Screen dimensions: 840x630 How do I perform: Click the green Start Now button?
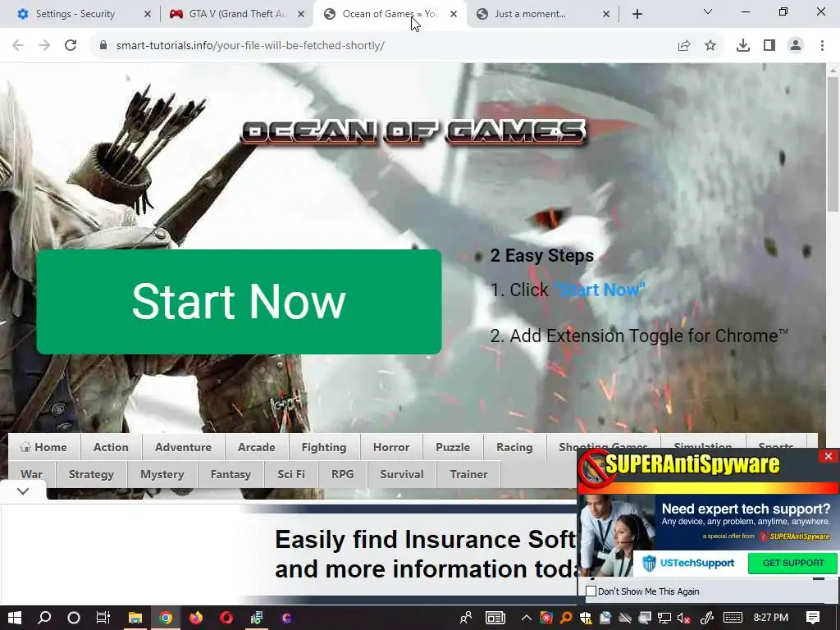(x=239, y=302)
